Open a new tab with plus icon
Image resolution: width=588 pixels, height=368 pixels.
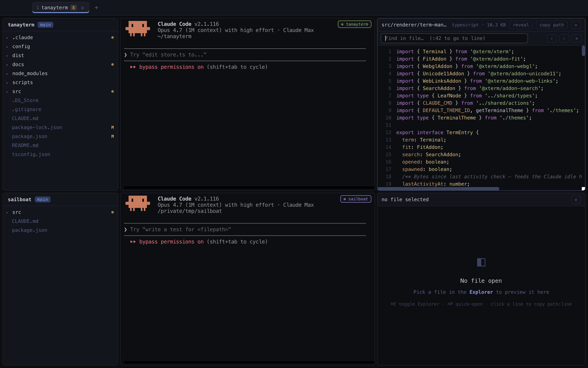(96, 7)
